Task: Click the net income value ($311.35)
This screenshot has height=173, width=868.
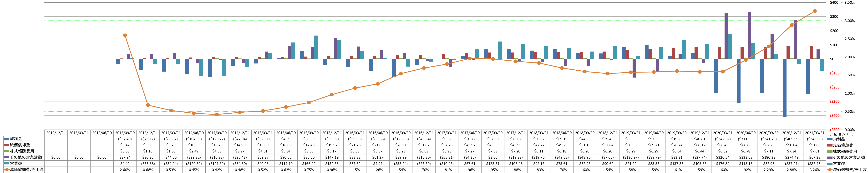Action: coord(746,139)
